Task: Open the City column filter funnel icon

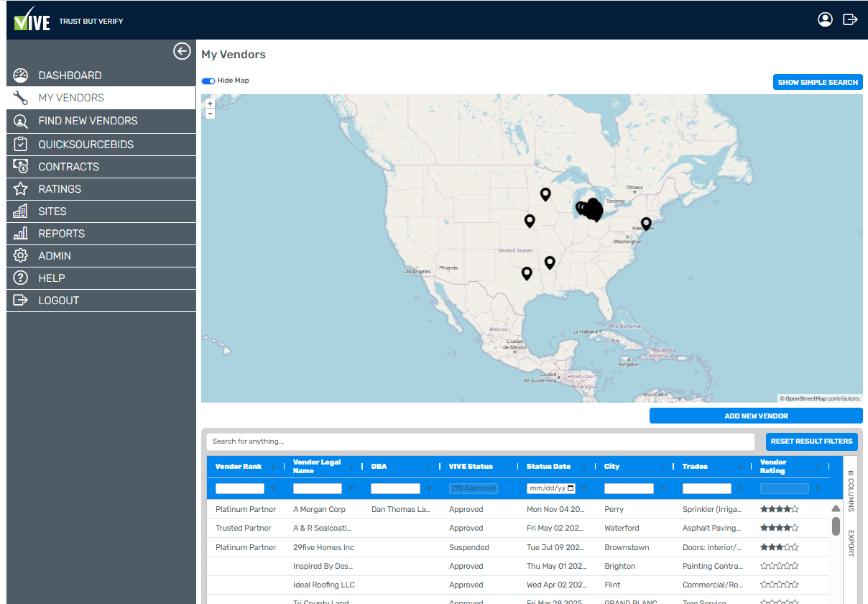Action: pyautogui.click(x=662, y=488)
